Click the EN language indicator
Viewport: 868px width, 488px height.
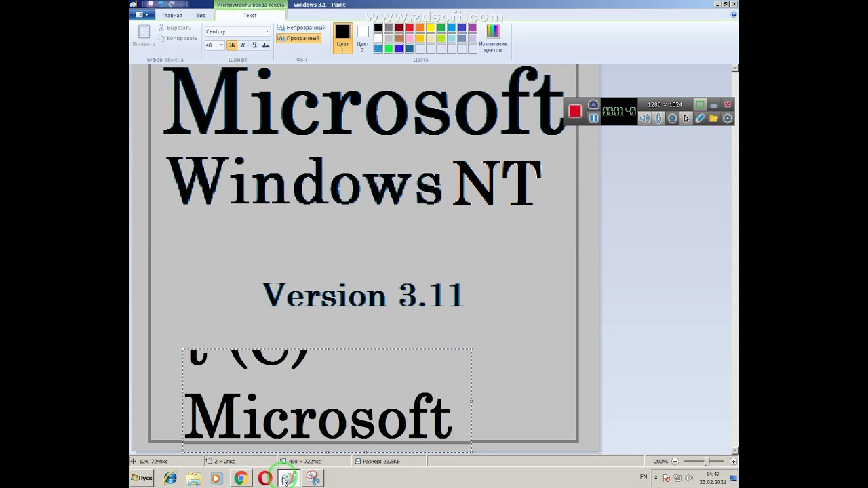pos(644,477)
